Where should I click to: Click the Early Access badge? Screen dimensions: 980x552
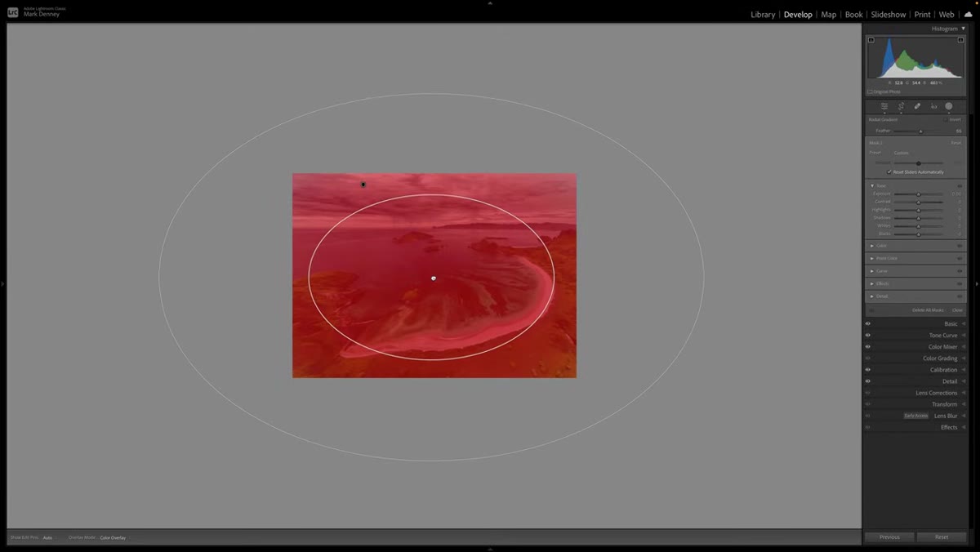click(915, 416)
